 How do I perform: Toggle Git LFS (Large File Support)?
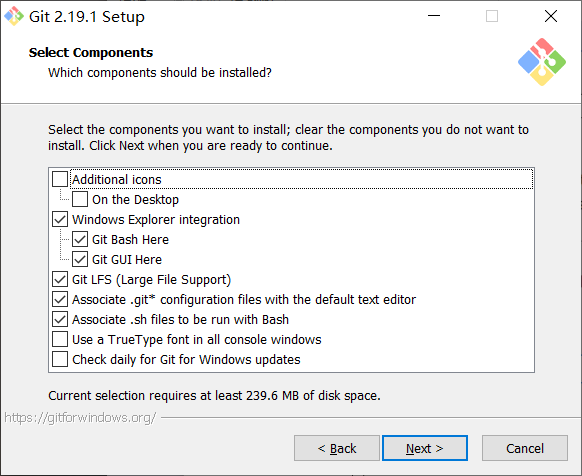coord(60,279)
